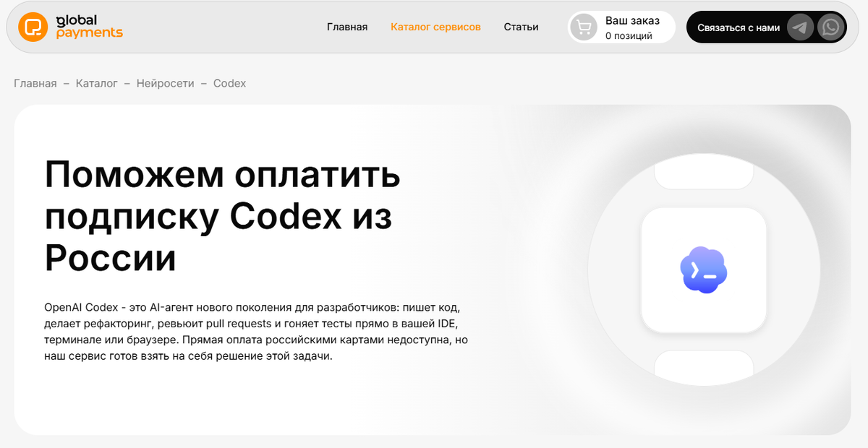Click the shopping cart icon
Image resolution: width=868 pixels, height=448 pixels.
[584, 27]
